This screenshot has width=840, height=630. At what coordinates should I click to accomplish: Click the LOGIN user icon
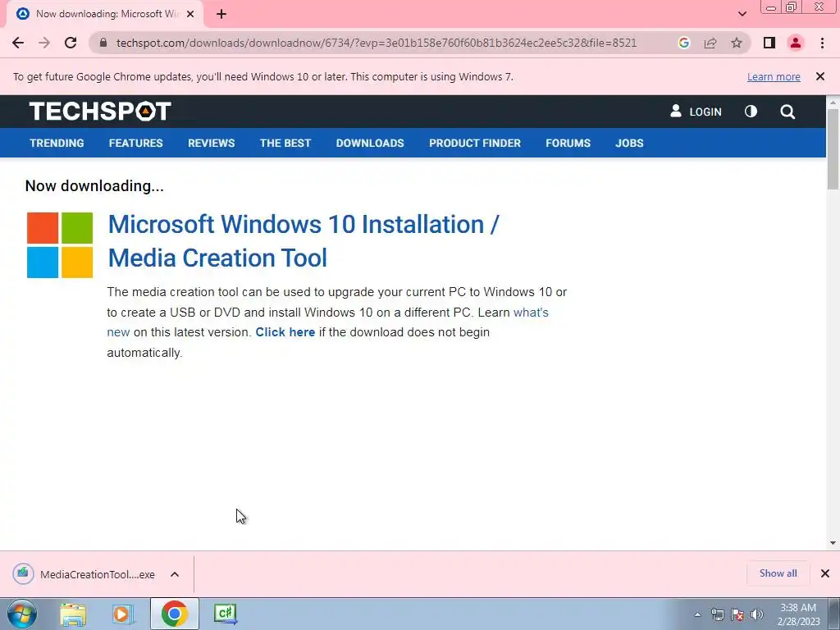(676, 111)
